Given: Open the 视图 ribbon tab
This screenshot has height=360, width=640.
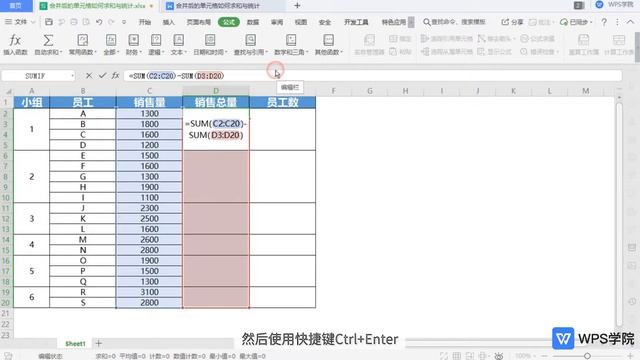Looking at the screenshot, I should (x=301, y=22).
